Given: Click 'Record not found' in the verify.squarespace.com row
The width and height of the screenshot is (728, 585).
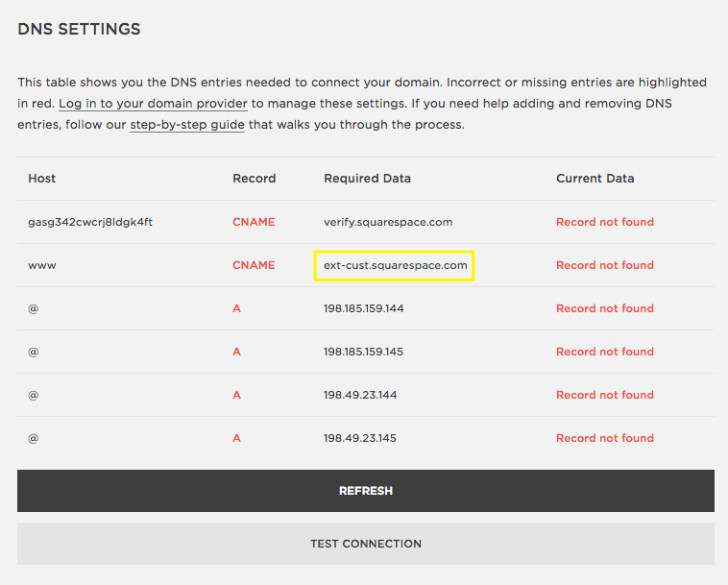Looking at the screenshot, I should [604, 222].
